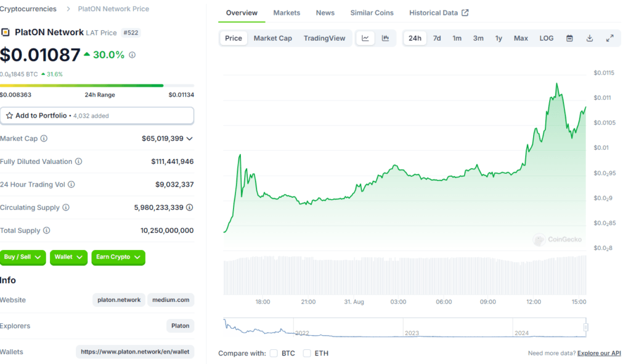Viewport: 631px width, 364px height.
Task: Click Add to Portfolio button
Action: (x=97, y=115)
